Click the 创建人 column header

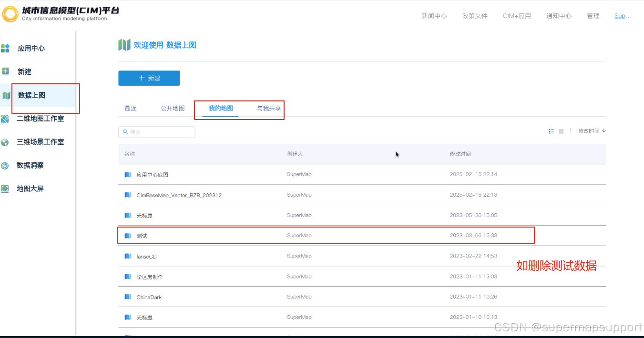[295, 154]
